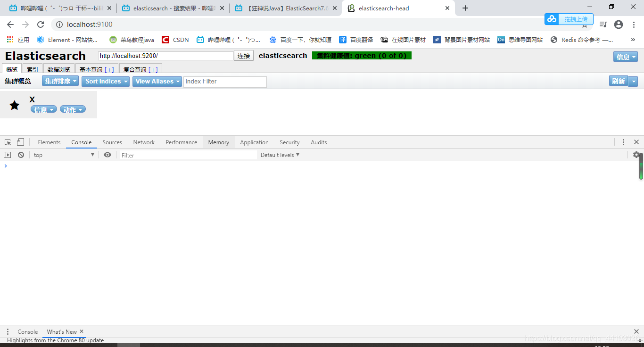Click the Index Filter input field
The width and height of the screenshot is (644, 347).
225,82
